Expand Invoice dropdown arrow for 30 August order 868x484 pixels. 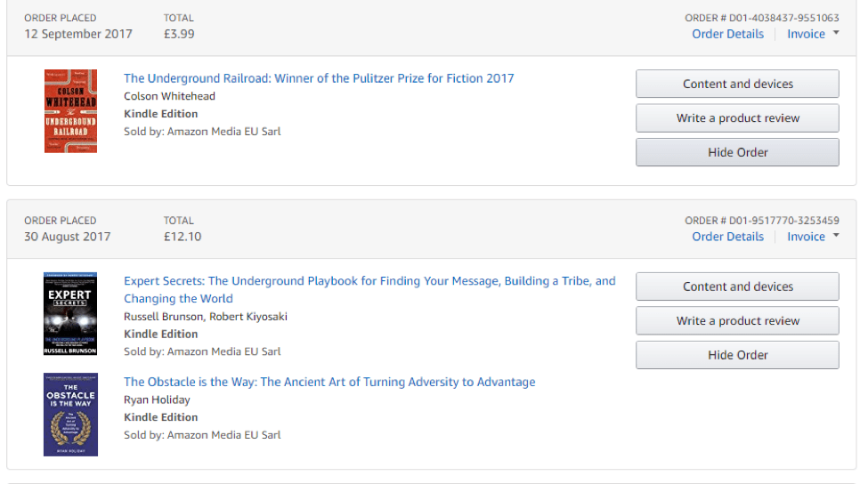tap(836, 236)
